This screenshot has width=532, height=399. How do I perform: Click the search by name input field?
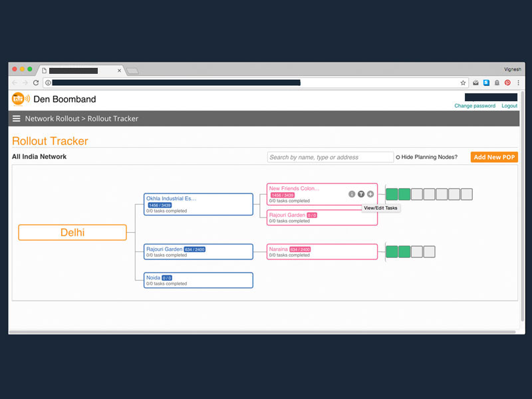point(331,158)
